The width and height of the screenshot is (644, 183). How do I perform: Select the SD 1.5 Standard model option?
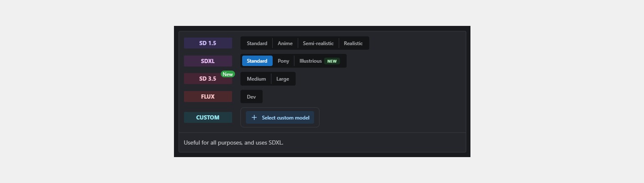257,43
